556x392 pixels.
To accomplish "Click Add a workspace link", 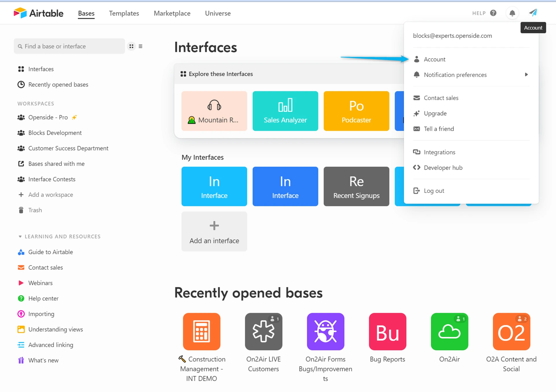I will point(50,195).
